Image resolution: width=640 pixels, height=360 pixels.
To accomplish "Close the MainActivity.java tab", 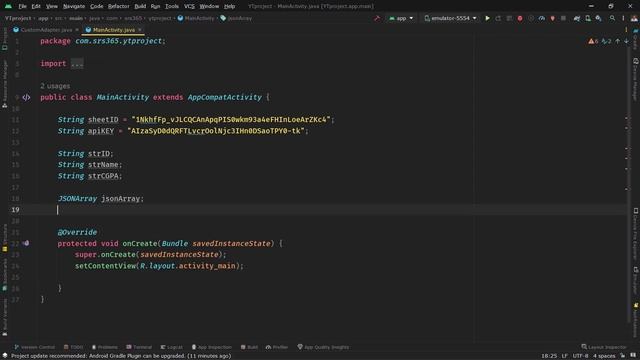I will tap(140, 30).
